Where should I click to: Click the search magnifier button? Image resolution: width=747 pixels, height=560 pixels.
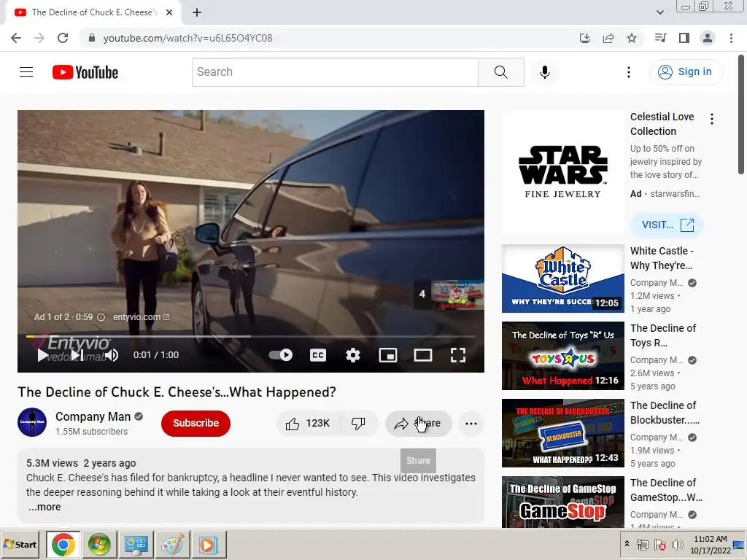501,72
